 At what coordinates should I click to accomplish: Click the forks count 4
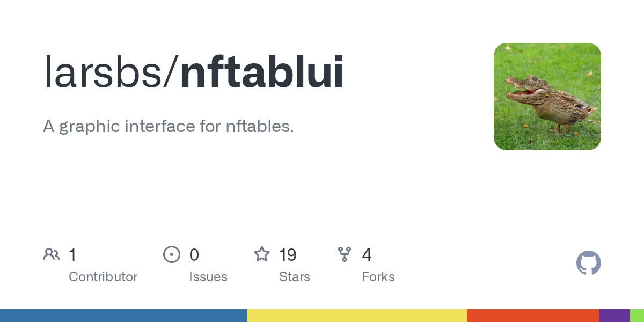[x=367, y=254]
